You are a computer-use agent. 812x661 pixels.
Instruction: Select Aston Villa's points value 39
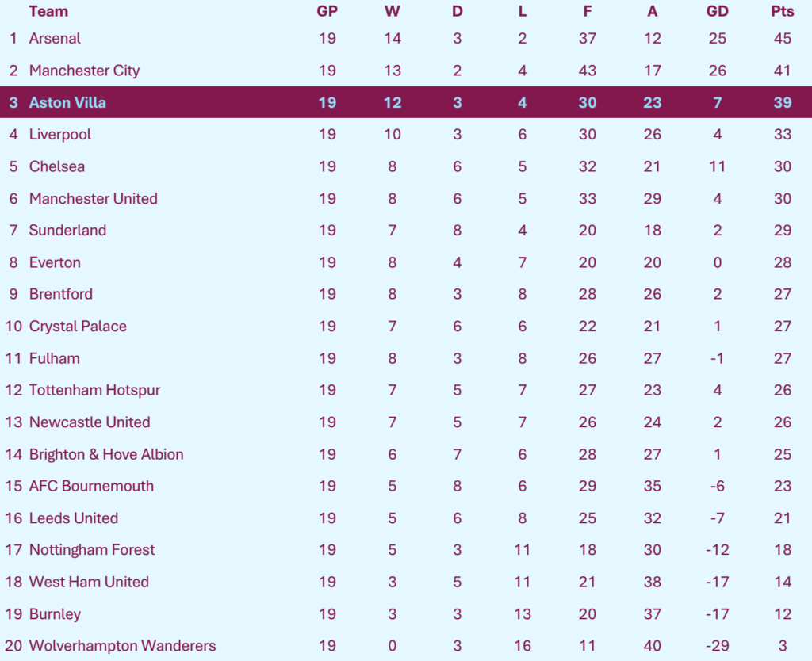782,102
